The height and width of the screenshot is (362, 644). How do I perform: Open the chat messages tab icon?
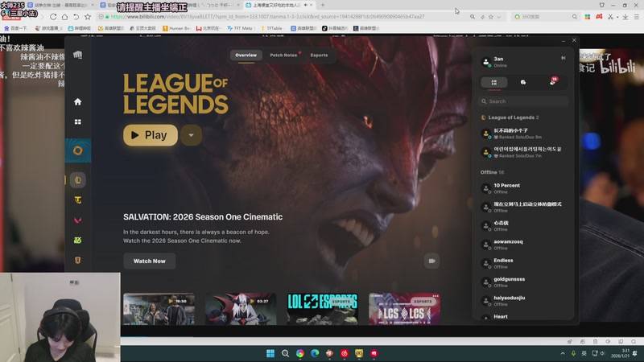pyautogui.click(x=522, y=83)
